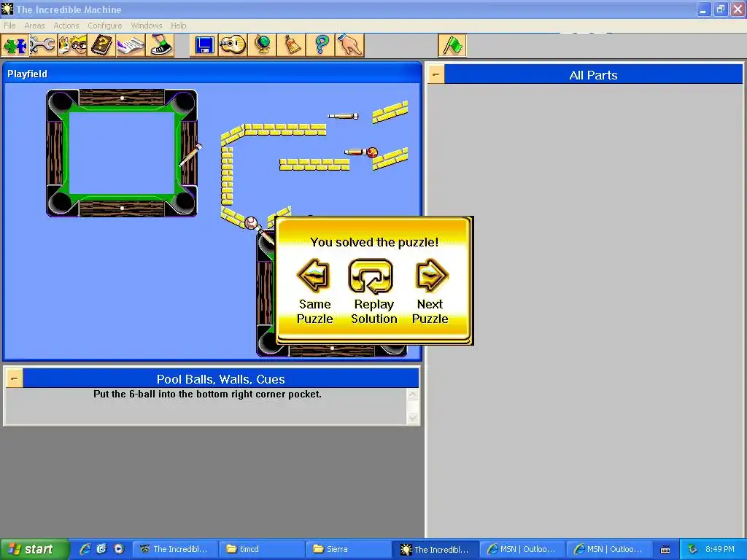Launch Windows Media Player from quick launch
The width and height of the screenshot is (747, 560).
tap(119, 549)
